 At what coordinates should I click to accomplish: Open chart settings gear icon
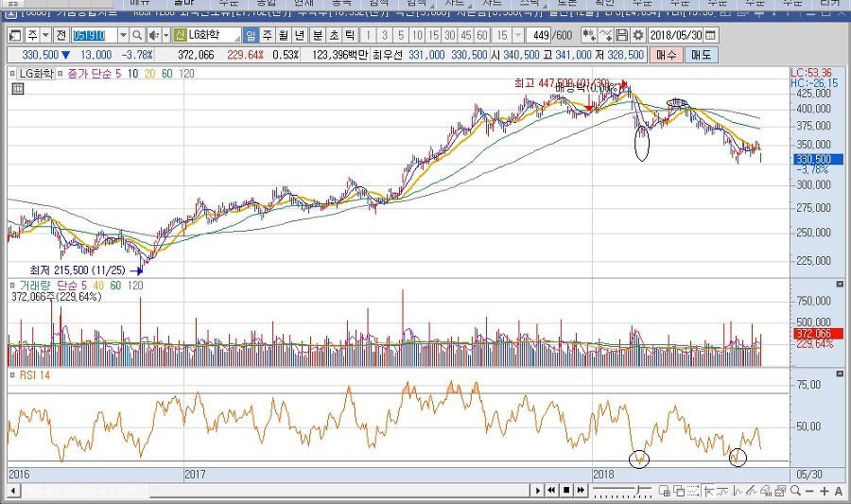click(x=637, y=35)
